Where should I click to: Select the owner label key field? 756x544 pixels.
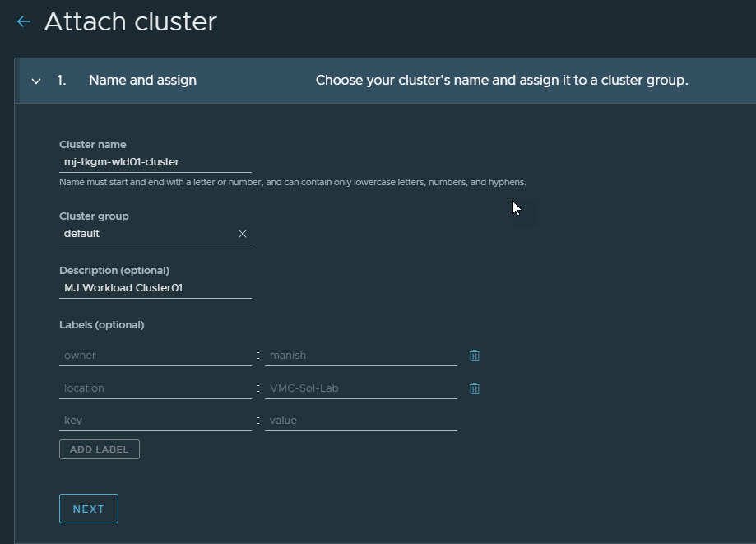[x=155, y=356]
